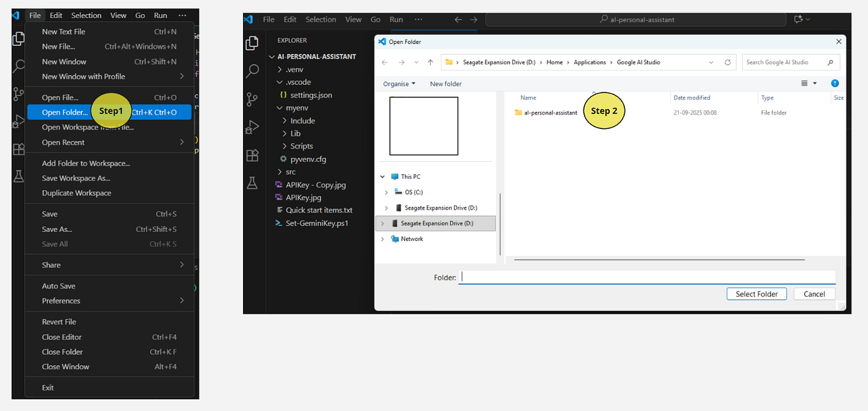868x411 pixels.
Task: Click VS Code Go Back arrow beside command center
Action: click(x=459, y=19)
